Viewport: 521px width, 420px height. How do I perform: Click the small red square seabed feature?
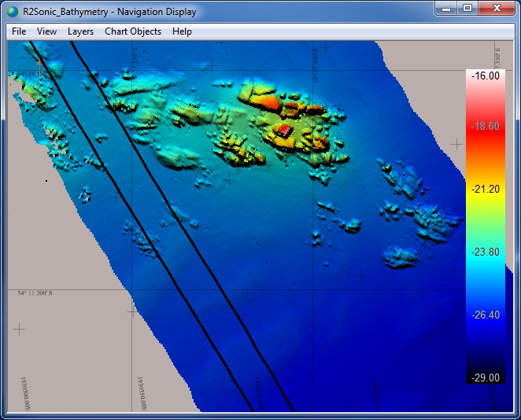(x=285, y=129)
